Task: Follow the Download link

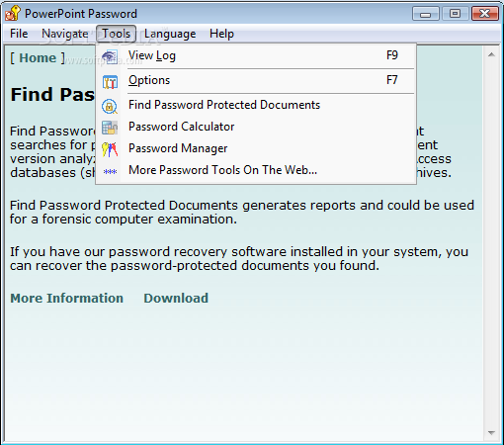Action: click(x=176, y=298)
